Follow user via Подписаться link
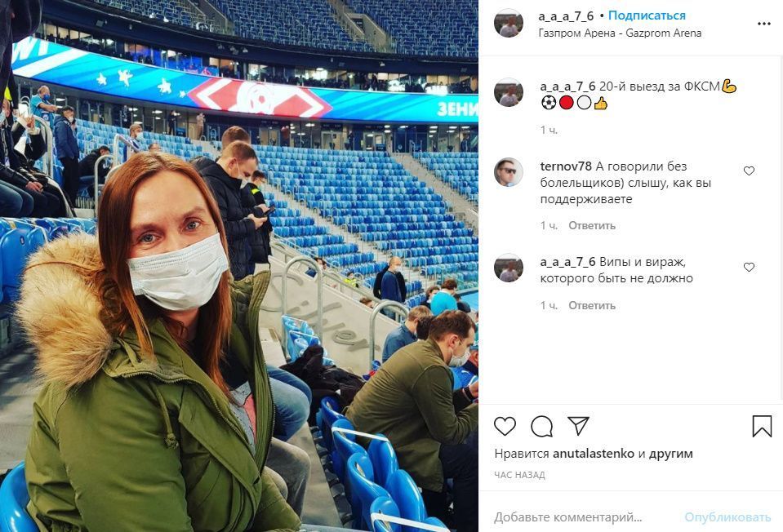The width and height of the screenshot is (783, 532). 647,16
